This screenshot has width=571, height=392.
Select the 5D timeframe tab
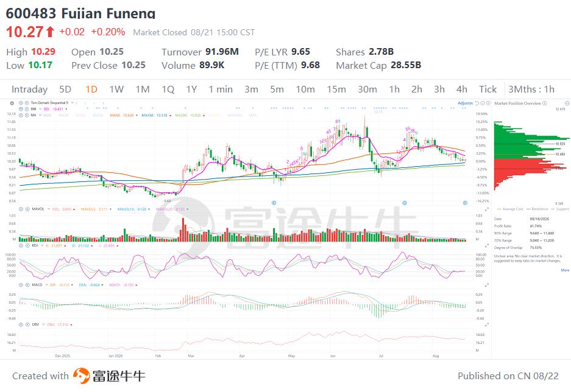pyautogui.click(x=65, y=89)
